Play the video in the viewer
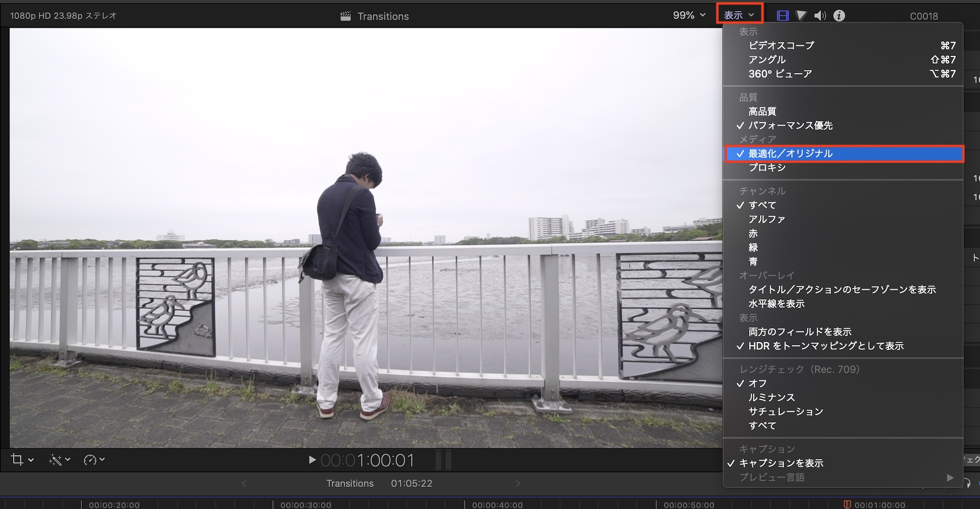The image size is (980, 509). tap(312, 460)
